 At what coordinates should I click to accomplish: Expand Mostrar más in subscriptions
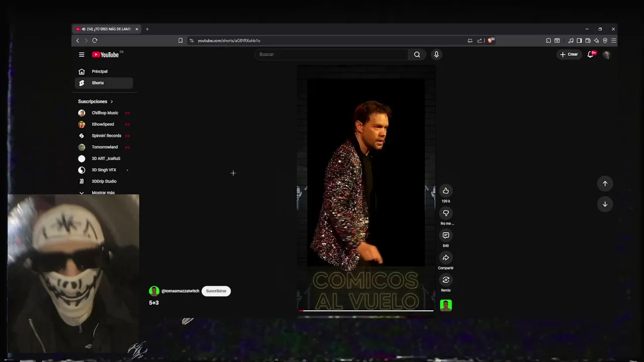coord(104,193)
